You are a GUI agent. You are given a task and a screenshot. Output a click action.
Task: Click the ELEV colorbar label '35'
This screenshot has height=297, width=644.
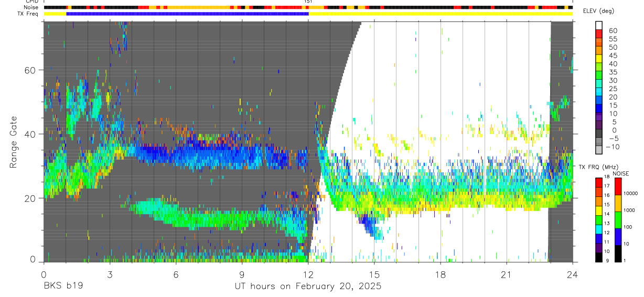pos(613,72)
